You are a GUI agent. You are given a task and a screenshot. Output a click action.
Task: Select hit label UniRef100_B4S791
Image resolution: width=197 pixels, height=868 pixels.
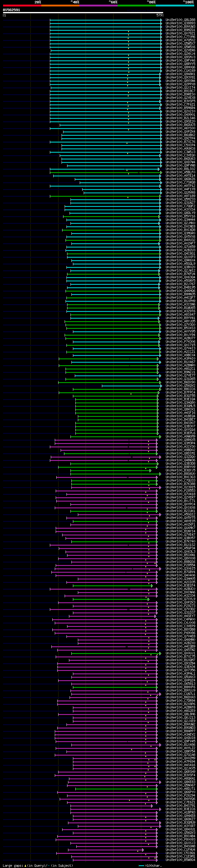coord(180,806)
